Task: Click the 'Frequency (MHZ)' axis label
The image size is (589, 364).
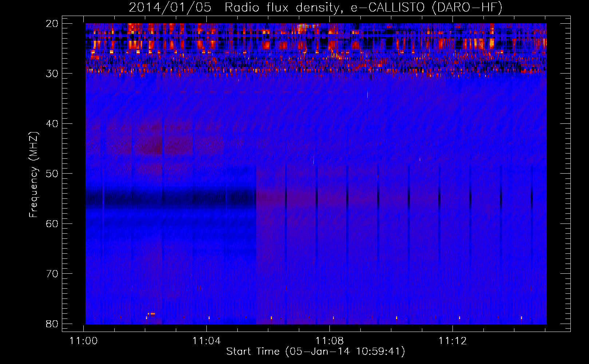Action: pos(33,175)
